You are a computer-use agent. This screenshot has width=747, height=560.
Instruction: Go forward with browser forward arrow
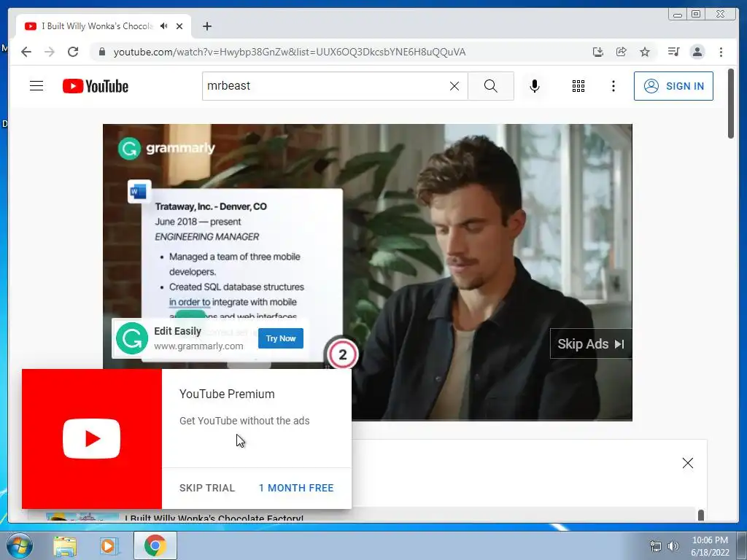click(50, 52)
